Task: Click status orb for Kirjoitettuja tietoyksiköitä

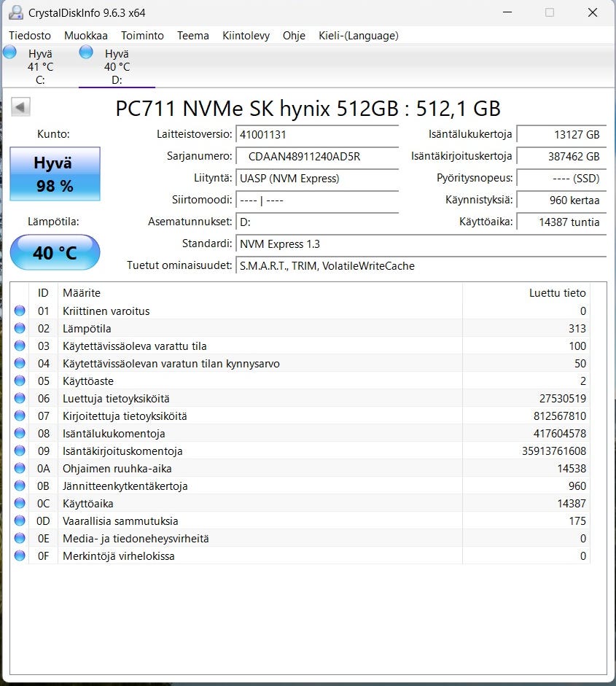Action: click(x=20, y=416)
